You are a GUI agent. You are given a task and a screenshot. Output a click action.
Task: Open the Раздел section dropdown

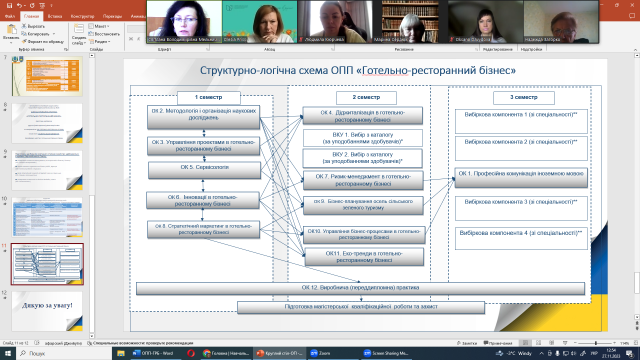(x=100, y=42)
